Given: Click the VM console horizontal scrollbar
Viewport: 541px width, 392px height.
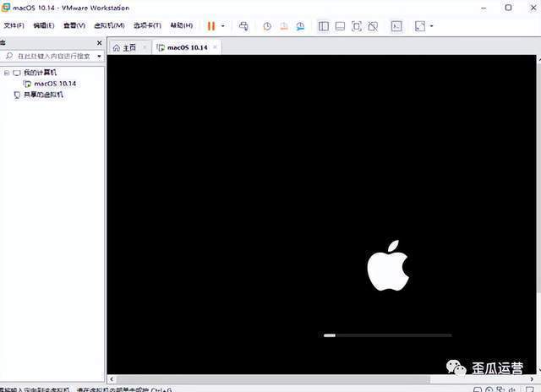Looking at the screenshot, I should [x=272, y=379].
